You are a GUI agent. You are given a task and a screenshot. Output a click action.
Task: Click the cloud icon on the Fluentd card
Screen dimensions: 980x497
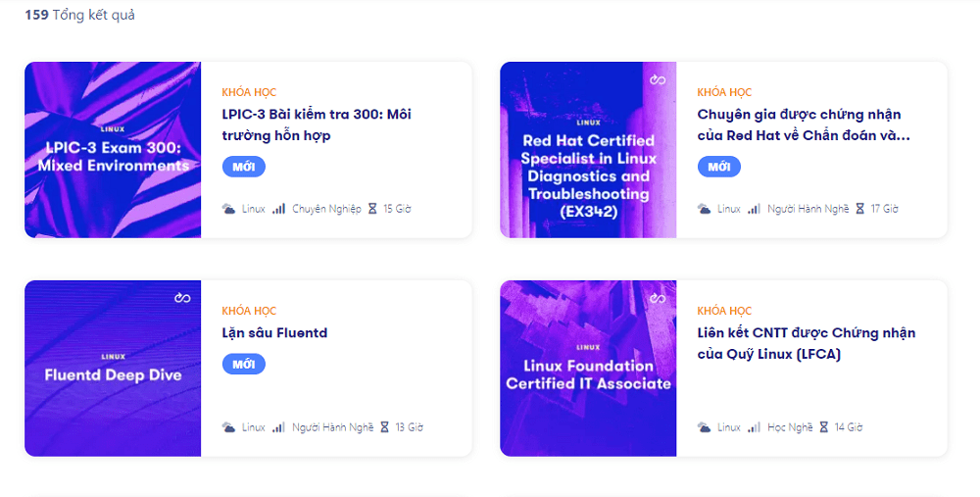pyautogui.click(x=228, y=427)
